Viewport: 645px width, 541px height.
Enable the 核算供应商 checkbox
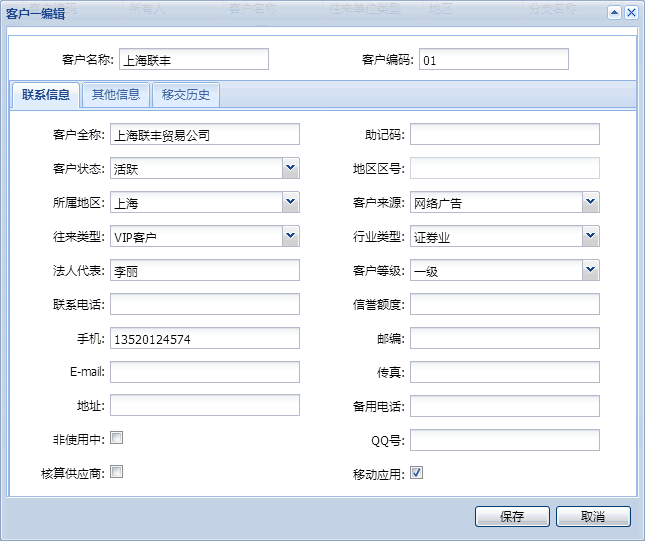point(116,472)
